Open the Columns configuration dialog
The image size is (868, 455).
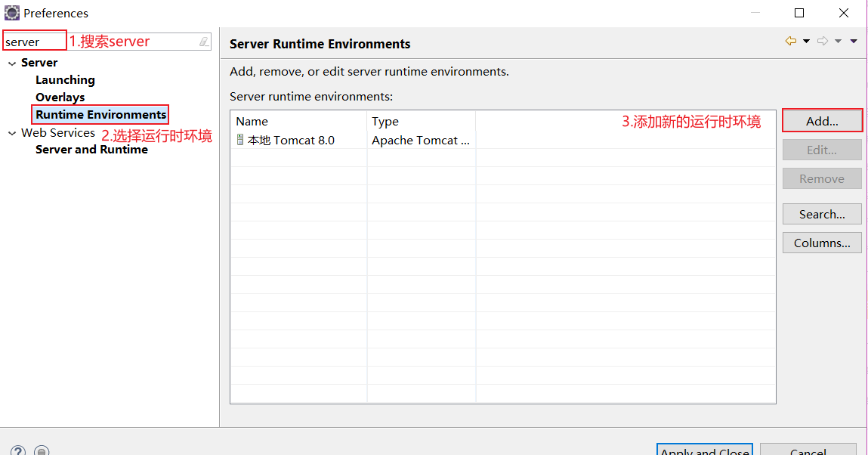tap(822, 243)
